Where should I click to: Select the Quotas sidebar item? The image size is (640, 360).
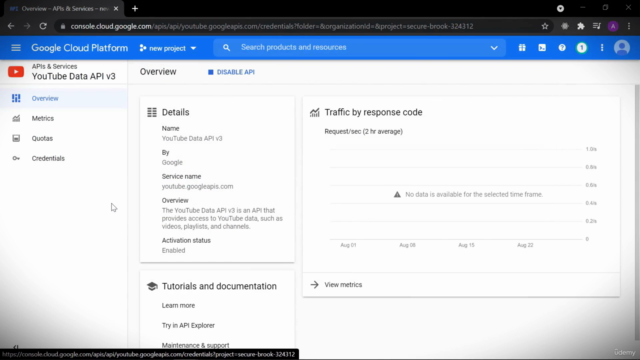(64, 138)
